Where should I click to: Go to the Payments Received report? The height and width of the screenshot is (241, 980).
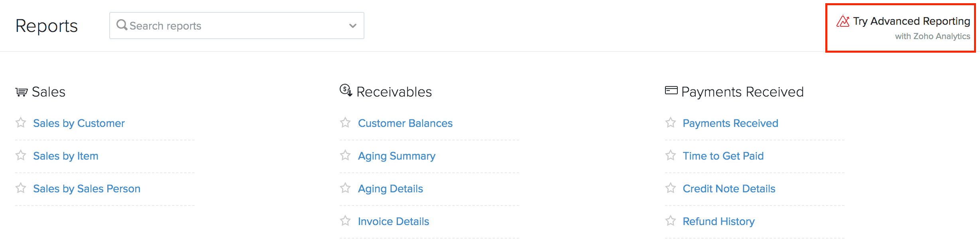[730, 123]
